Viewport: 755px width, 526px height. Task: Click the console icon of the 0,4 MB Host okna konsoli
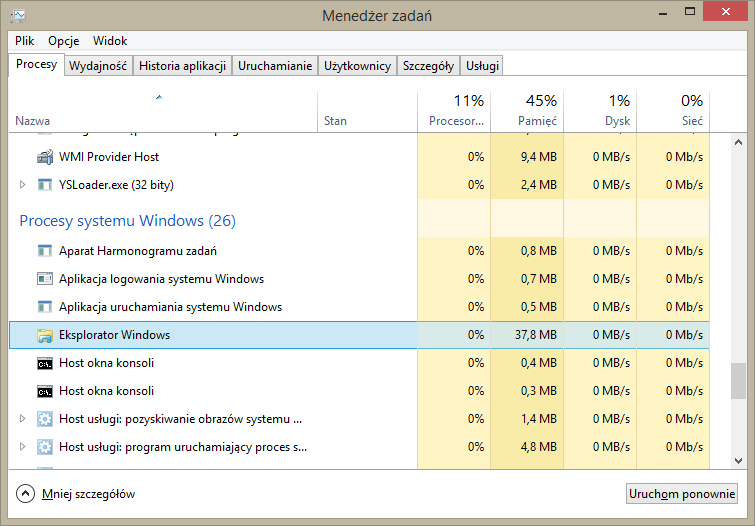[45, 363]
